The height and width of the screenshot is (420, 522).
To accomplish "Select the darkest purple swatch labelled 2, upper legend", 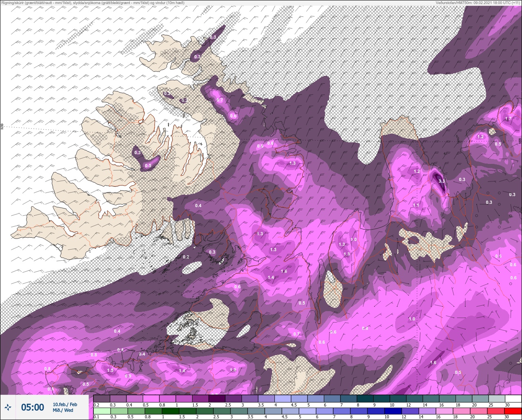I will pos(217,398).
